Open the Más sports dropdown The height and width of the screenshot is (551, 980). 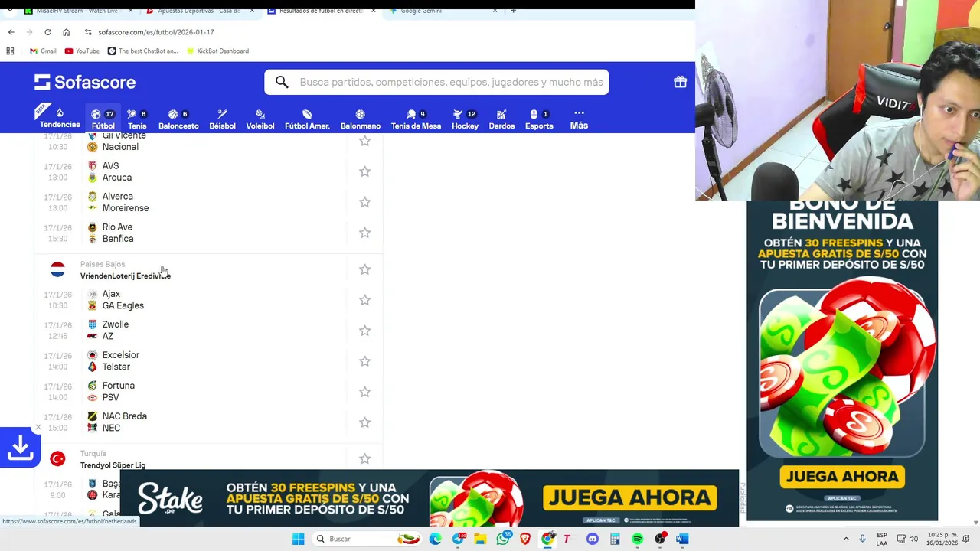579,118
